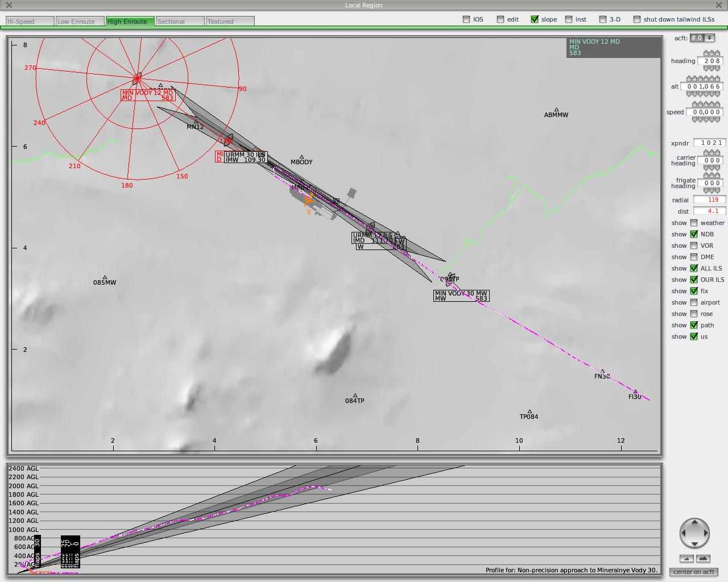
Task: Switch to the Low Enroute tab
Action: point(79,22)
